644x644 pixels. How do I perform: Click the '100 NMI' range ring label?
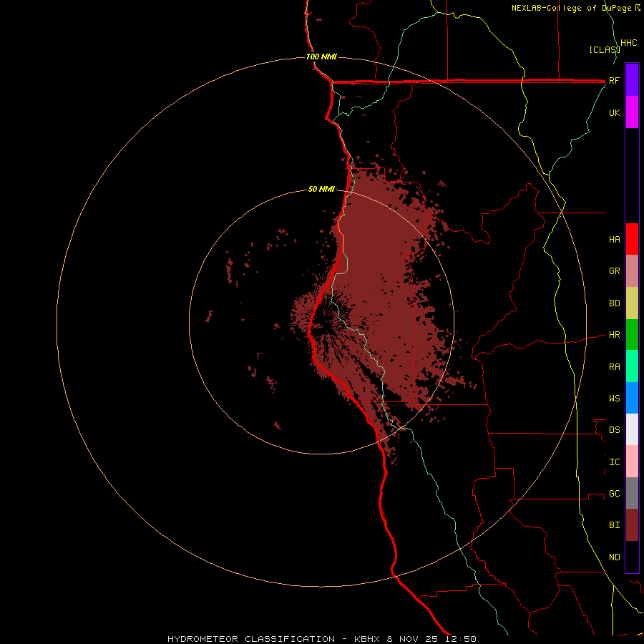(321, 57)
